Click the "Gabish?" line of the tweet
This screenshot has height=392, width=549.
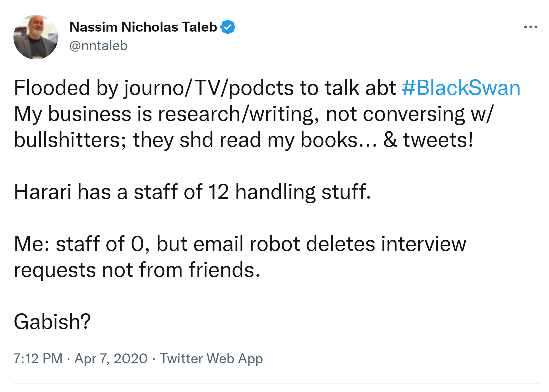click(x=52, y=322)
